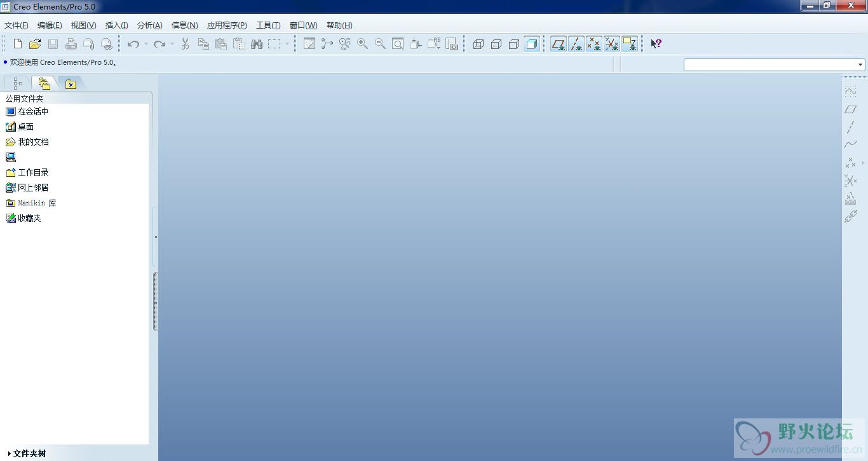Image resolution: width=868 pixels, height=461 pixels.
Task: Open the 文件(F) menu
Action: coord(16,25)
